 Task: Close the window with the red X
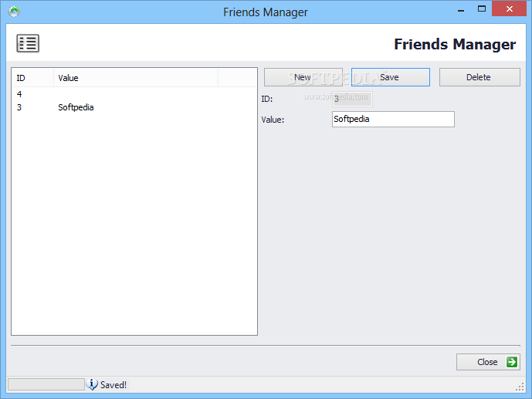point(510,8)
